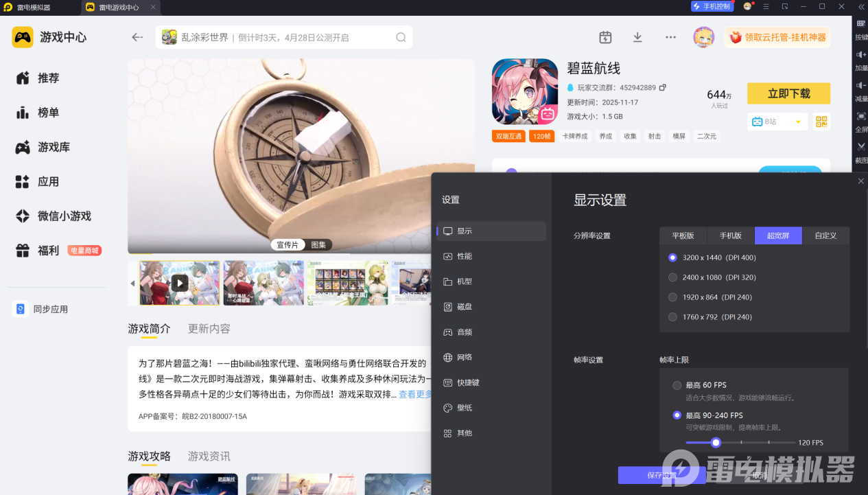Click the FPS limit slider handle
This screenshot has width=868, height=495.
[x=716, y=443]
